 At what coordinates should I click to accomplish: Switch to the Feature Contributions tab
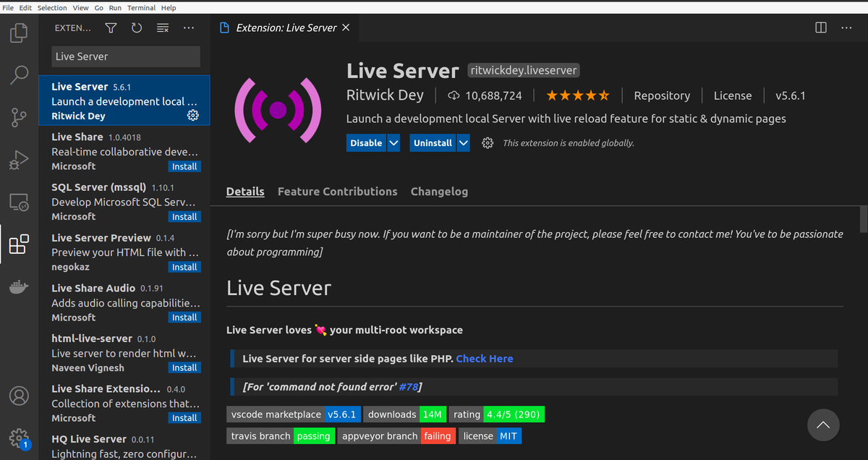point(337,191)
